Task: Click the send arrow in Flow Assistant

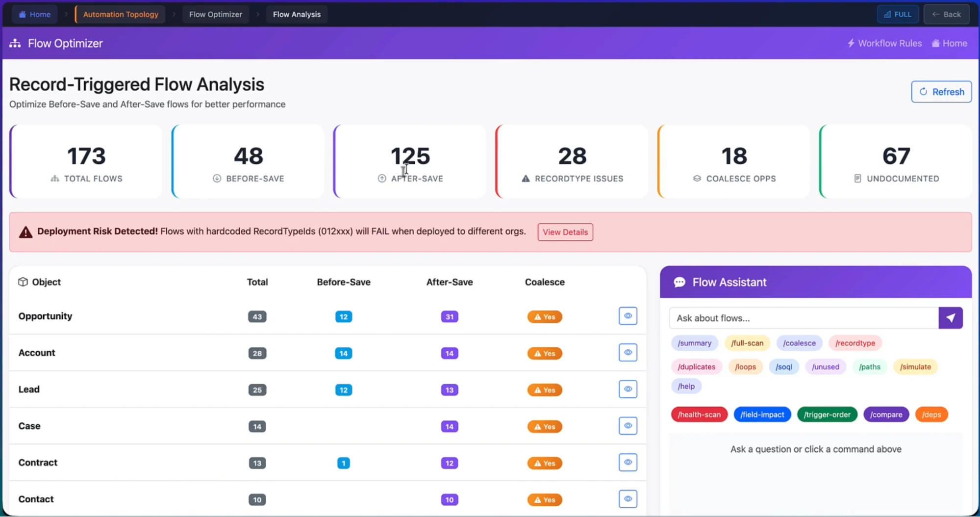Action: pyautogui.click(x=950, y=318)
